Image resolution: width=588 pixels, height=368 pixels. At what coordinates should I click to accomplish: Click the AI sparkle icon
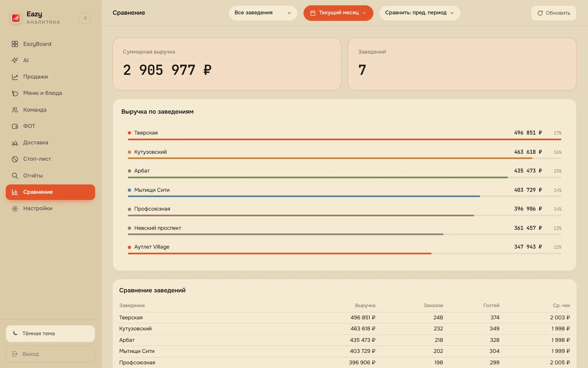[15, 60]
